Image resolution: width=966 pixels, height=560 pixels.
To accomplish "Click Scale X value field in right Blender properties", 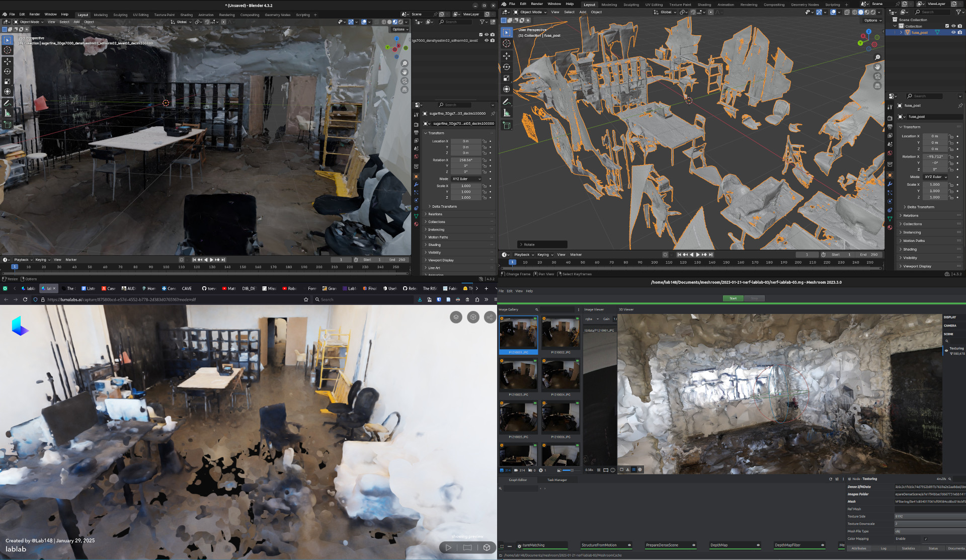I will (935, 185).
